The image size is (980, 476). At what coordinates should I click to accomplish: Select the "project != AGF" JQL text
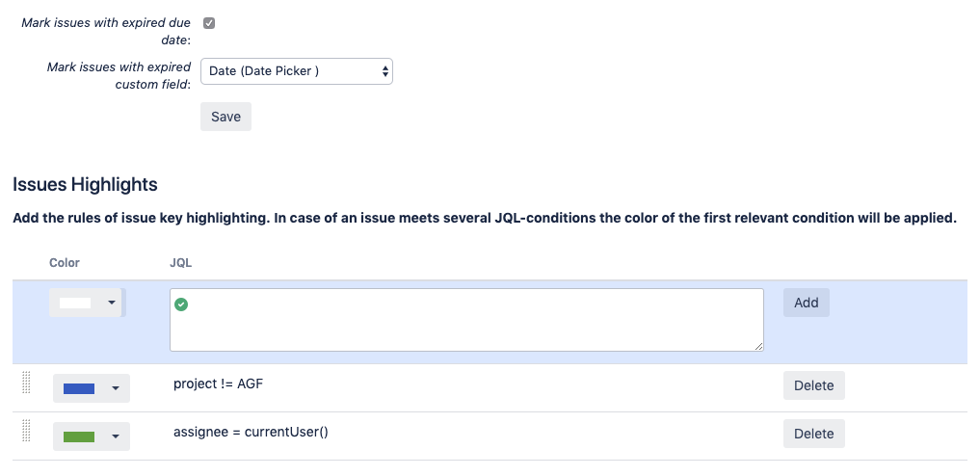pyautogui.click(x=218, y=383)
